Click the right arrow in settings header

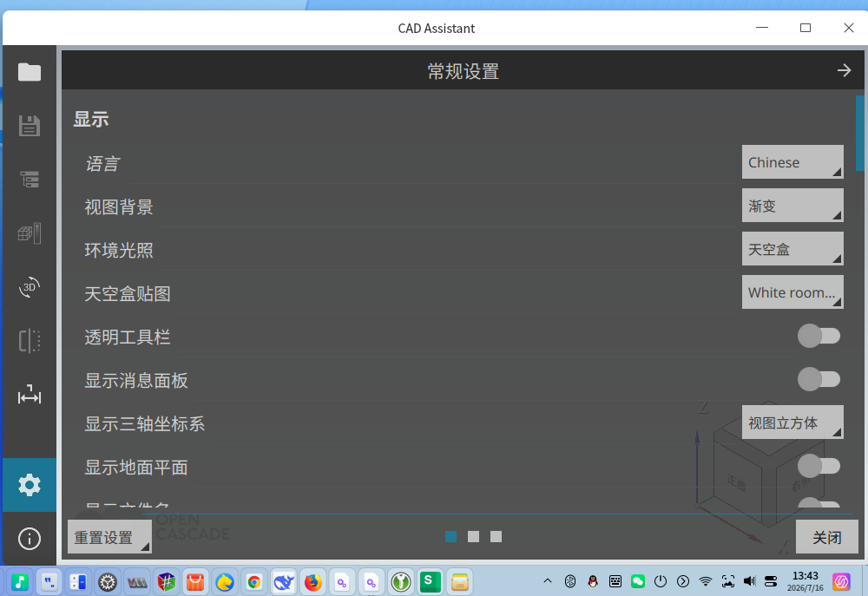844,70
